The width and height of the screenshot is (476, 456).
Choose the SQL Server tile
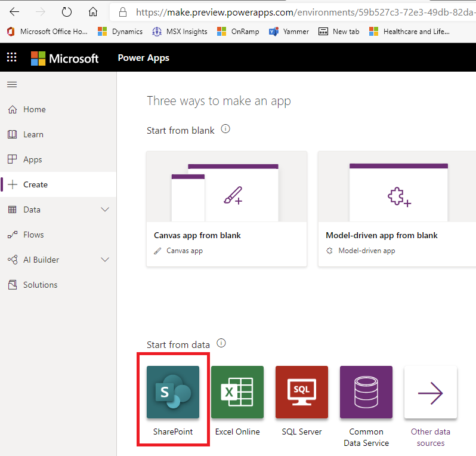[302, 392]
